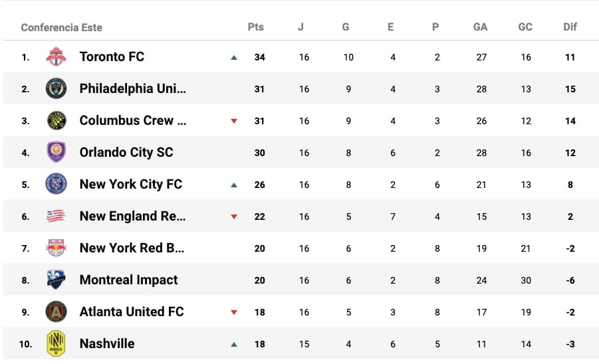Open the Montreal Impact team link
599x364 pixels.
pos(128,280)
